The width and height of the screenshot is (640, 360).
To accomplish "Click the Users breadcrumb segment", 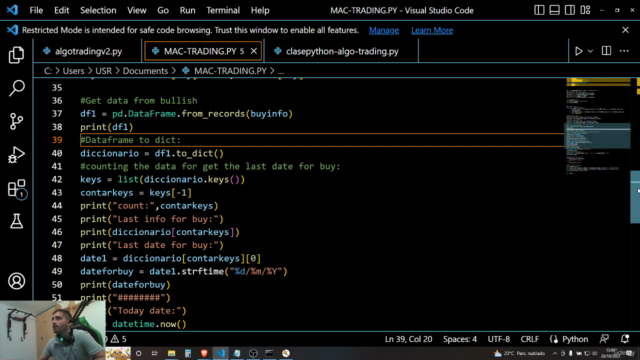I will pos(73,71).
